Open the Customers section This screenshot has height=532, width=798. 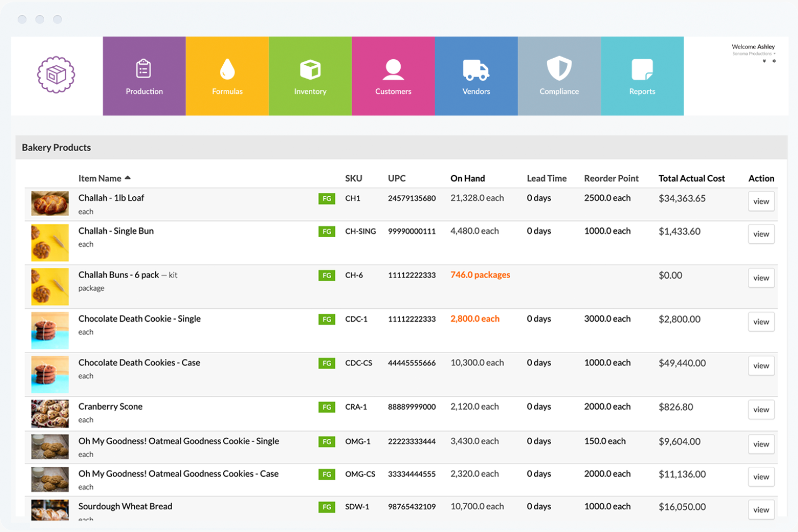tap(394, 76)
